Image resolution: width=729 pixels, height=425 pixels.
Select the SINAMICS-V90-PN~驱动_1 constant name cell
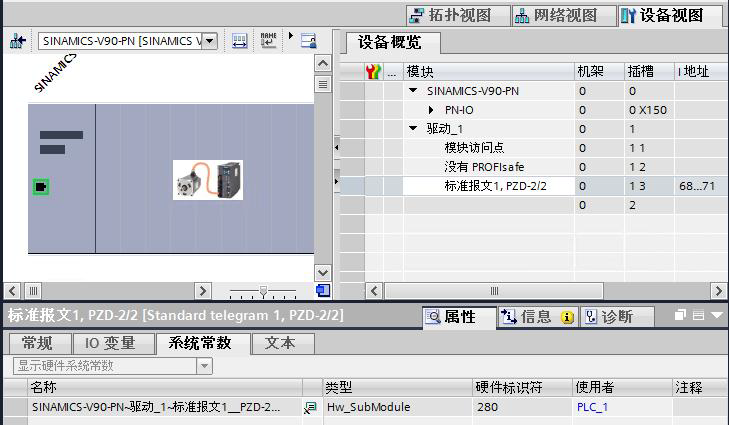(x=165, y=407)
